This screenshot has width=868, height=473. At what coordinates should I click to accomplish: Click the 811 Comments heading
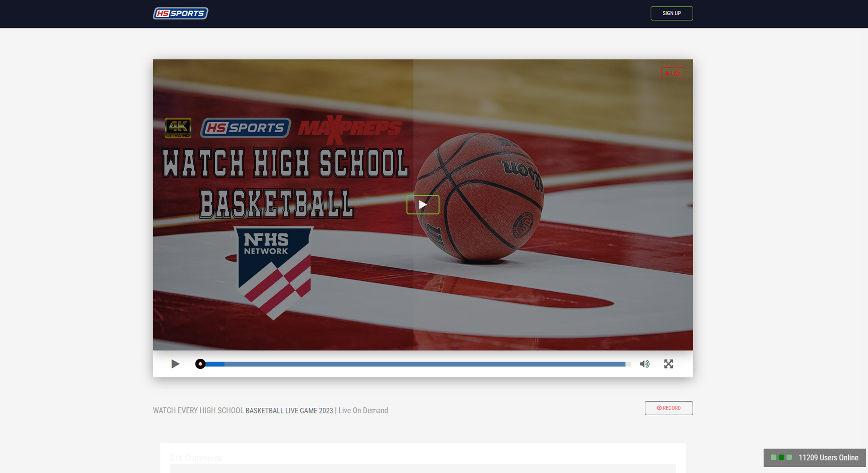click(196, 458)
